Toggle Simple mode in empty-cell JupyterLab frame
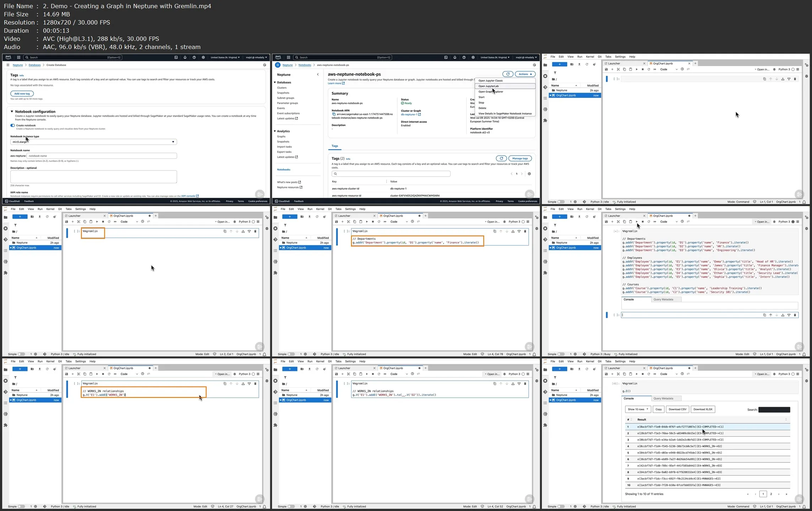812x511 pixels. point(561,202)
